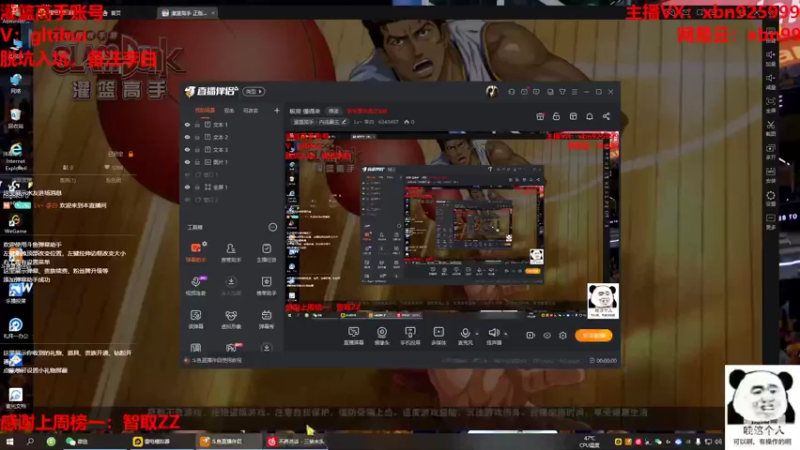Open the 虚拟形象 tool

(231, 319)
